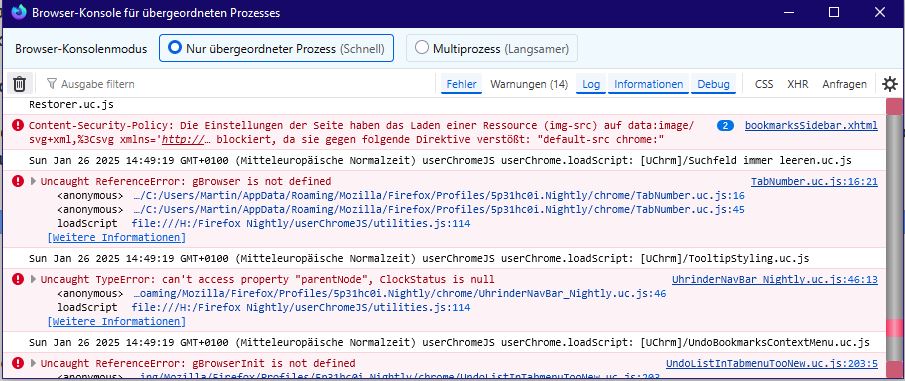Image resolution: width=905 pixels, height=381 pixels.
Task: Click log line Suchfeld immer leeren.uc.js
Action: click(x=440, y=160)
